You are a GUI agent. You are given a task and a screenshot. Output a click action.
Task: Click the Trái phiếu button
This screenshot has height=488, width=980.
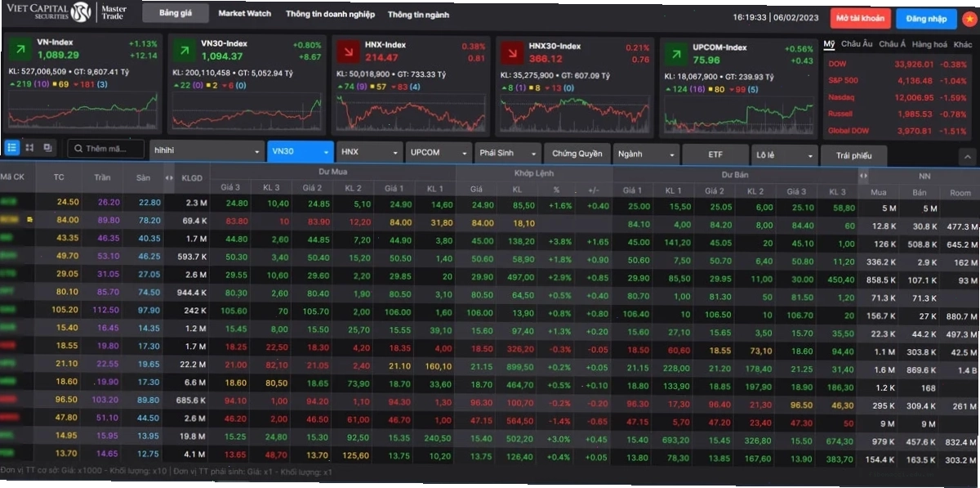tap(854, 155)
